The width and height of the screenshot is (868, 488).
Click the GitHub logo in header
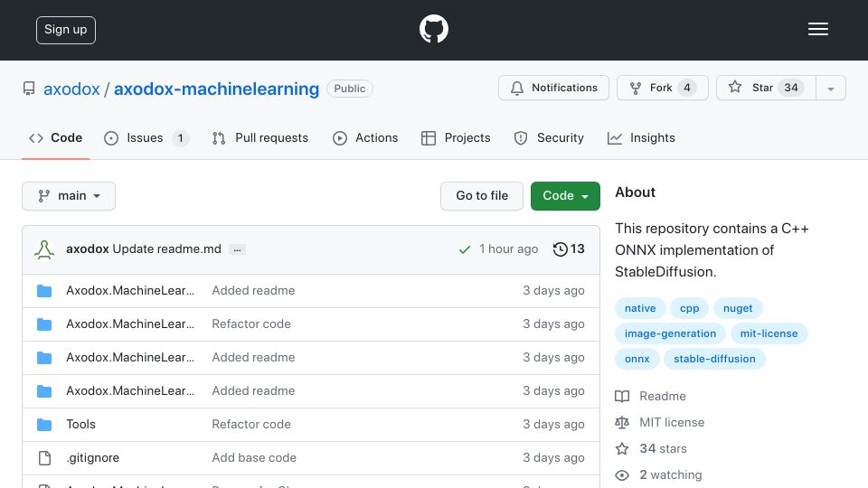(433, 29)
